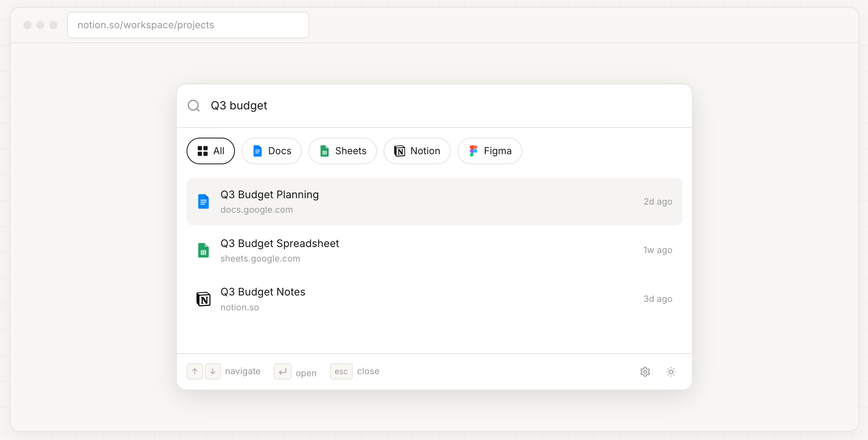868x440 pixels.
Task: Filter results by Docs
Action: click(272, 151)
